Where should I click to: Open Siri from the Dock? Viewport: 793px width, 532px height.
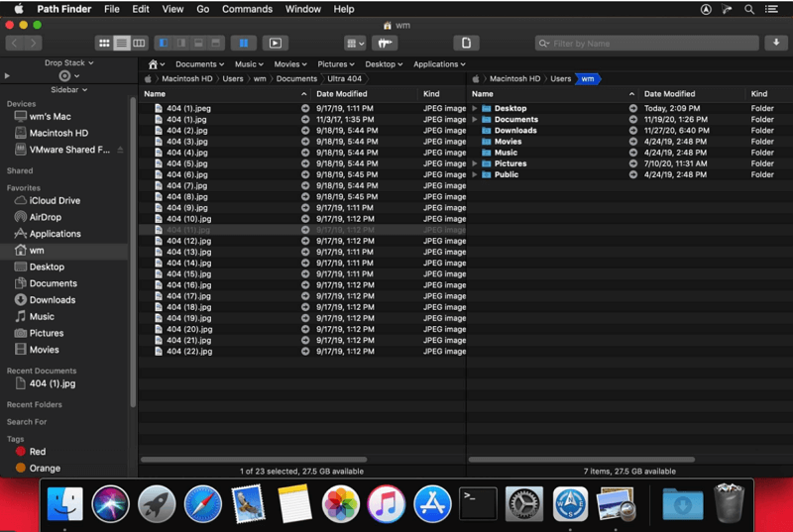pos(110,503)
